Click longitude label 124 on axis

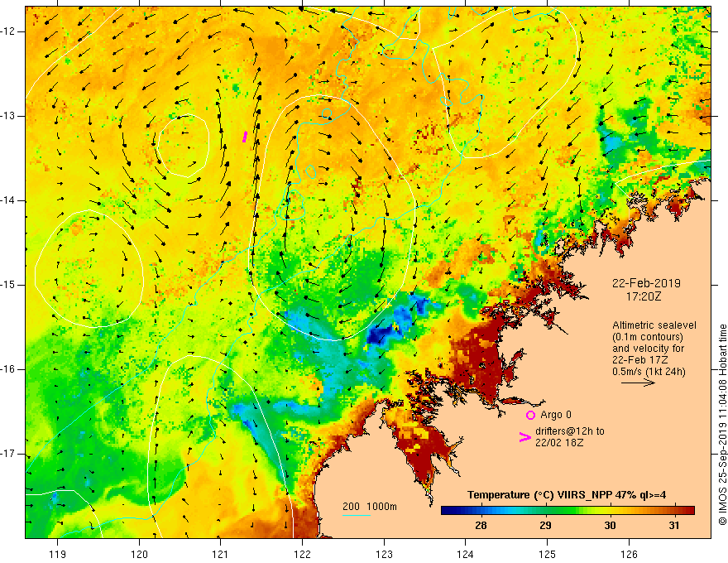[466, 554]
